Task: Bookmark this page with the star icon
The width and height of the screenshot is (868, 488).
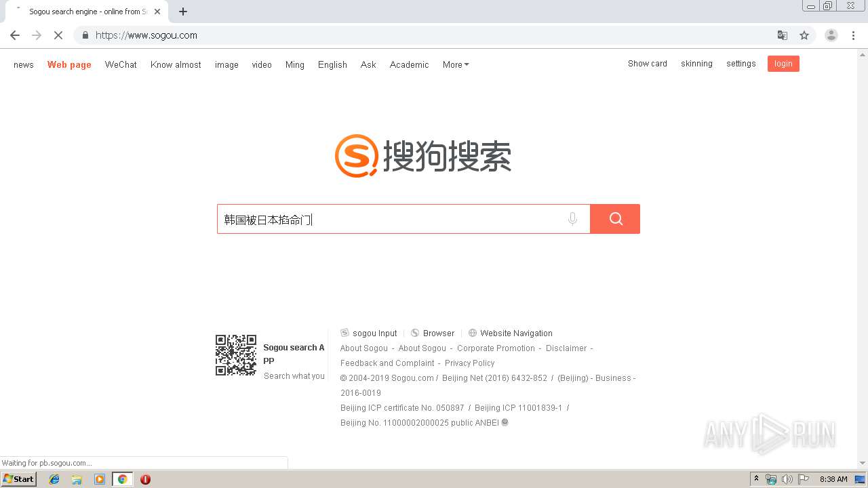Action: (x=804, y=35)
